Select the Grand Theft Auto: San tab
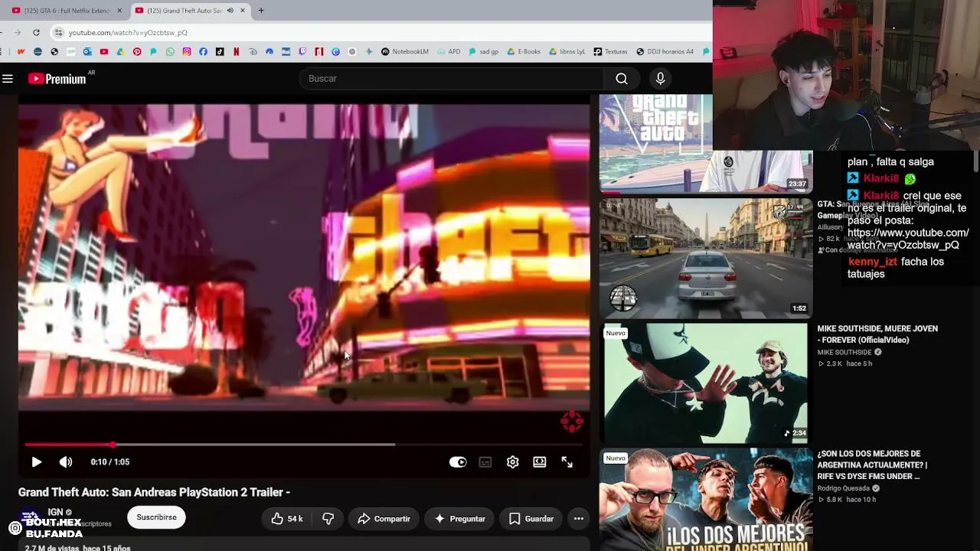Screen dimensions: 980x551 [x=191, y=11]
